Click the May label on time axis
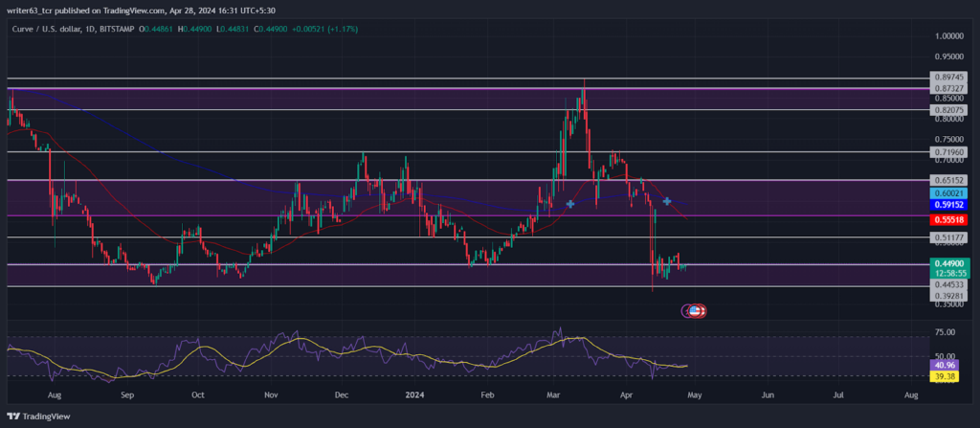Screen dimensions: 980x428 click(696, 395)
